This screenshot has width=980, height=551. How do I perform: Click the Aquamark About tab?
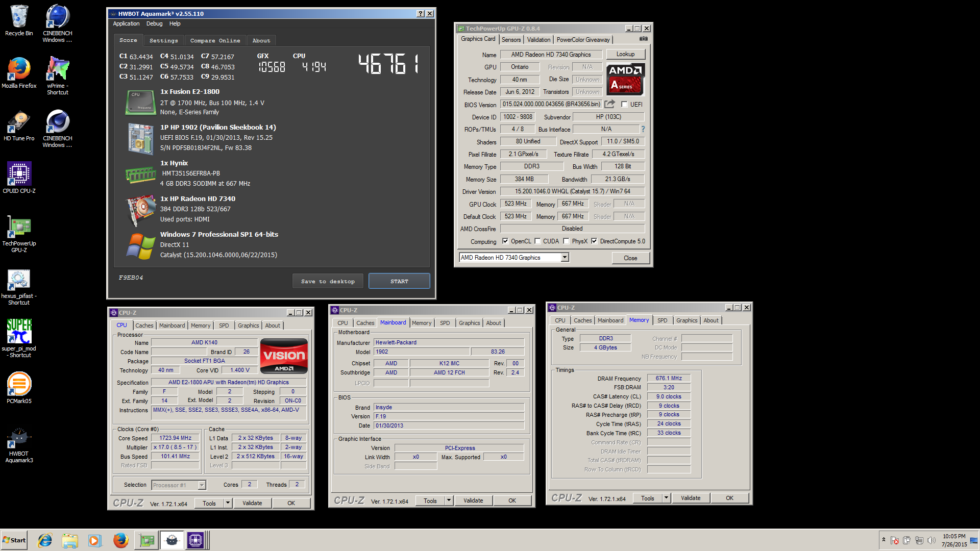[x=261, y=40]
